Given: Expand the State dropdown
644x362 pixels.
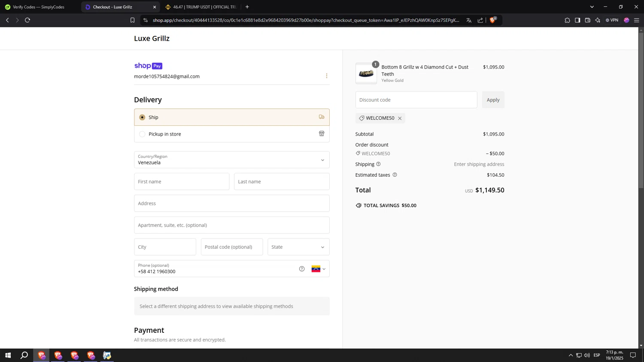Looking at the screenshot, I should click(x=298, y=247).
